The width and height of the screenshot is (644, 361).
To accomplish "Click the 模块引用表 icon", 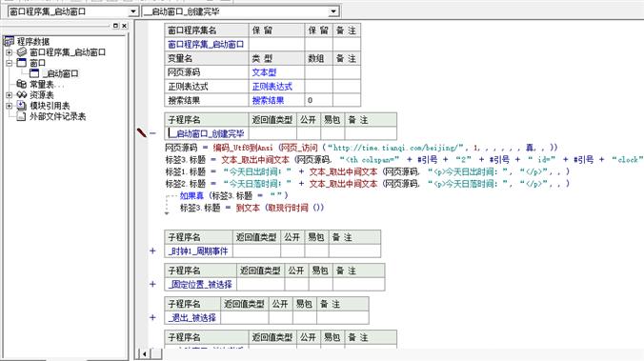I will [x=22, y=105].
